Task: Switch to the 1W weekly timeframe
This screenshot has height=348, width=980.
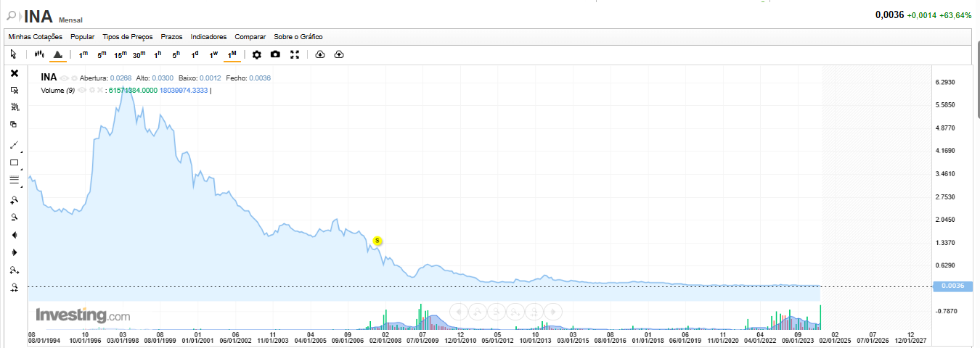Action: [x=213, y=54]
